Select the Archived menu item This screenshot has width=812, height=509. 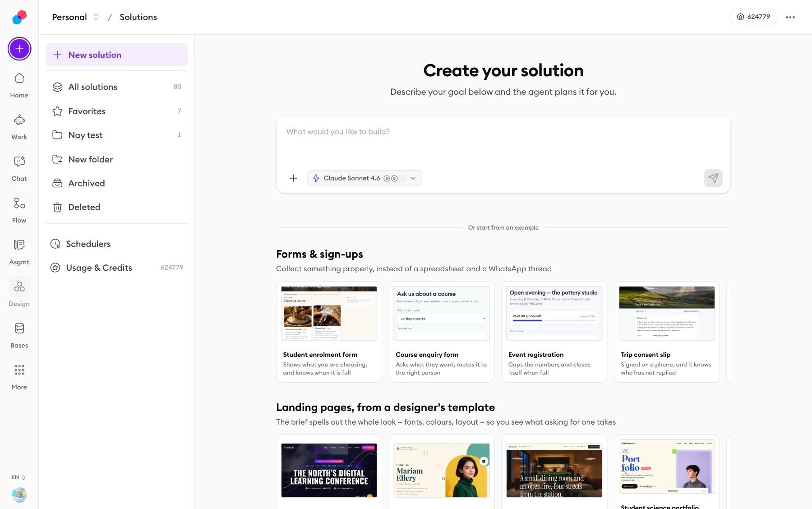116,183
